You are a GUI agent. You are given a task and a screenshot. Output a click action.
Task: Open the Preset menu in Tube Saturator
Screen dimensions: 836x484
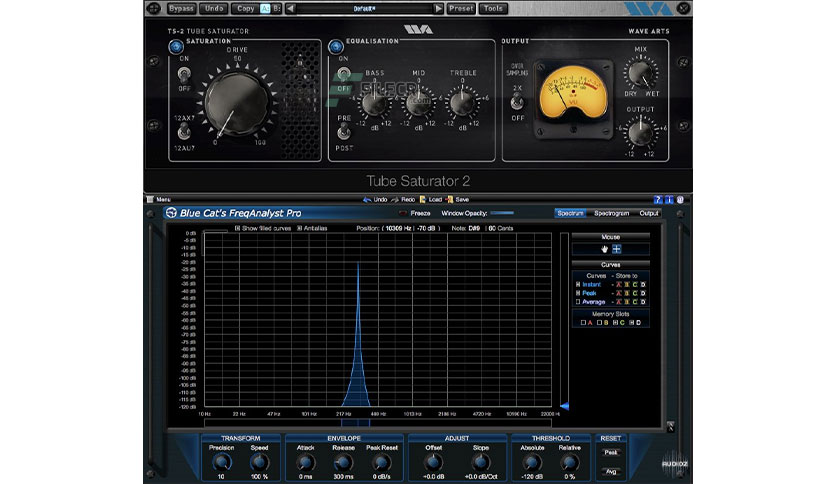coord(461,9)
